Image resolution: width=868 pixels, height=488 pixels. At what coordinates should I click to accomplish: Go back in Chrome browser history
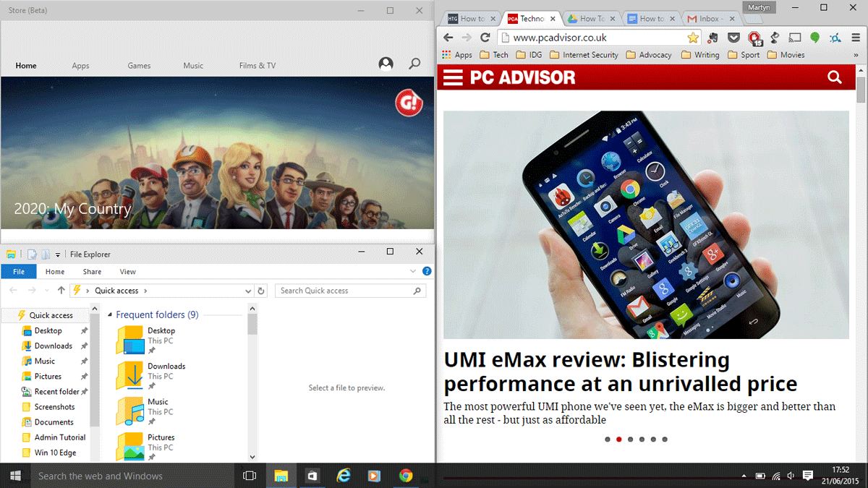448,38
